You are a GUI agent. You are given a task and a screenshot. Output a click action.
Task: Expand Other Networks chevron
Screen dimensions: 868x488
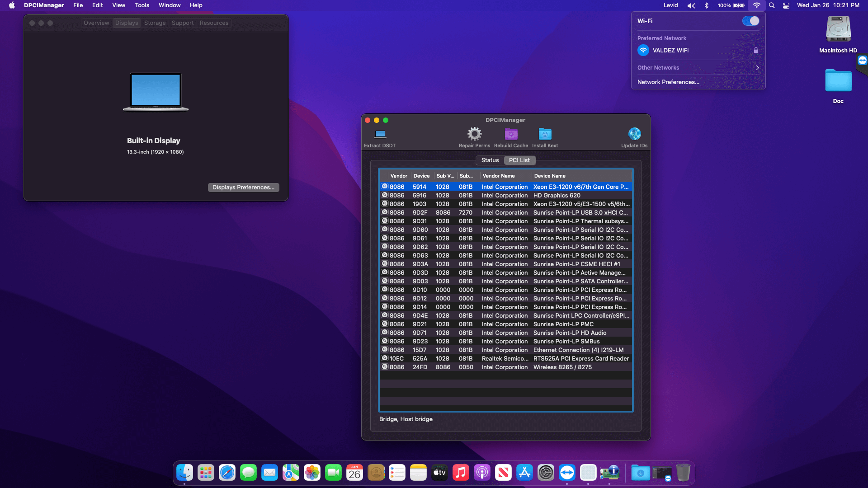757,68
